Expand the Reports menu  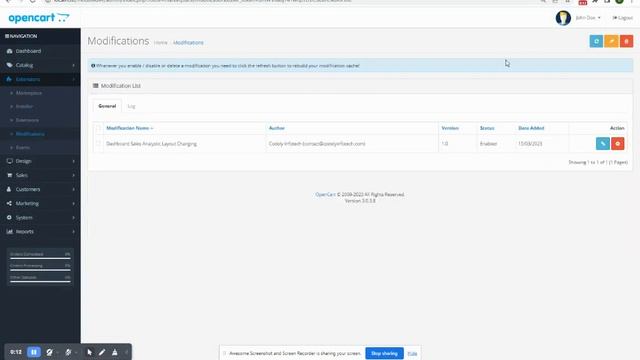pos(40,231)
